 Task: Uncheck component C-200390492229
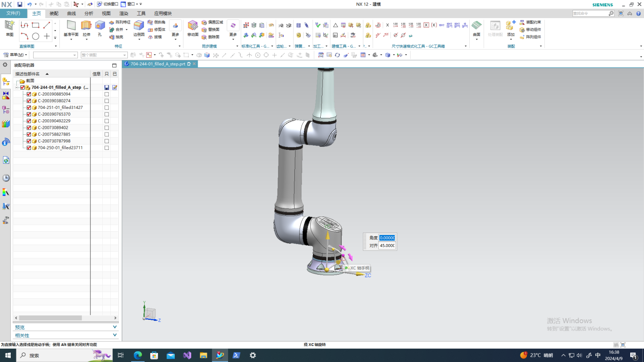point(29,121)
